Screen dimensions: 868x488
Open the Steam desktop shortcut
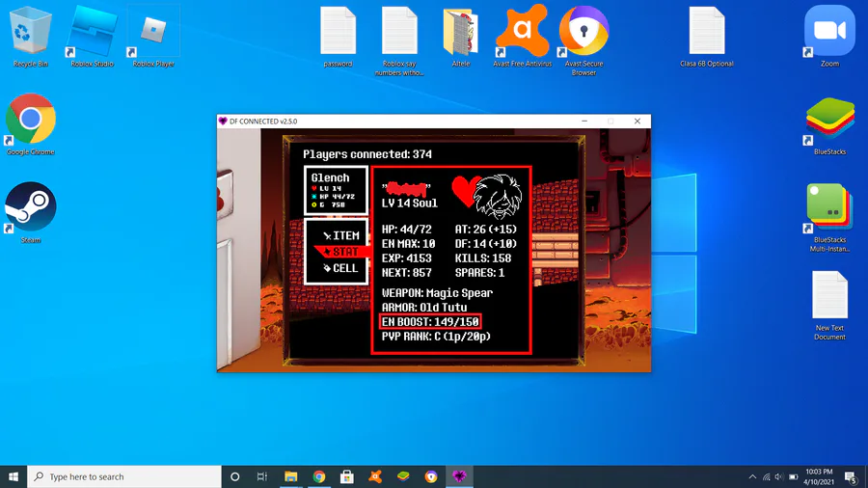[x=31, y=213]
